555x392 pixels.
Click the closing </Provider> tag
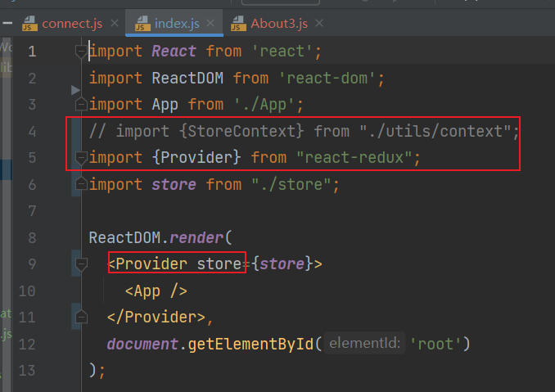(x=156, y=317)
